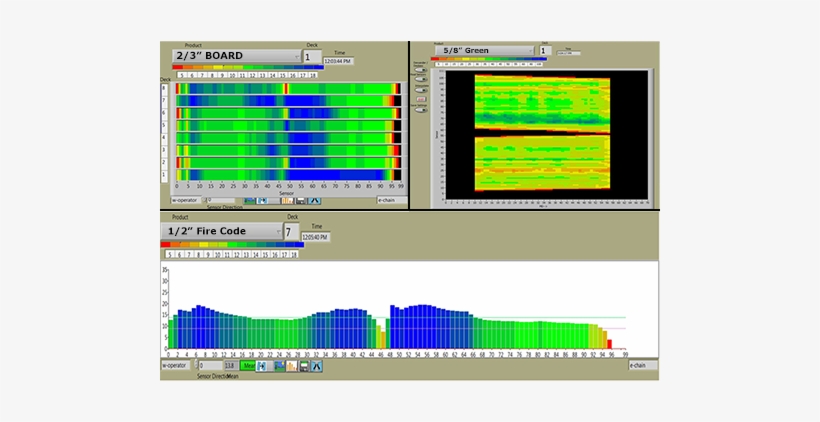Click the Time field showing 12:03:44 PM

tap(338, 61)
